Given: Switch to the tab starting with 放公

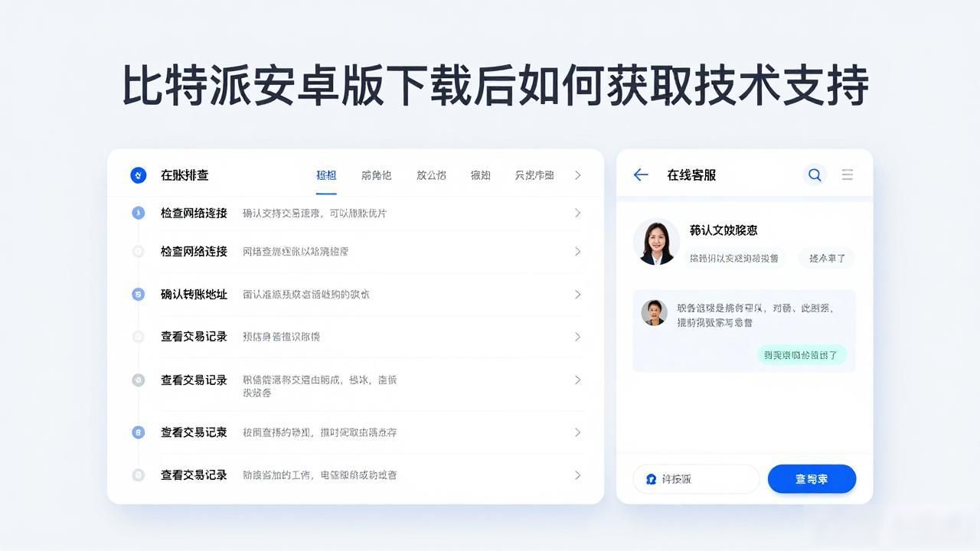Looking at the screenshot, I should [x=431, y=175].
